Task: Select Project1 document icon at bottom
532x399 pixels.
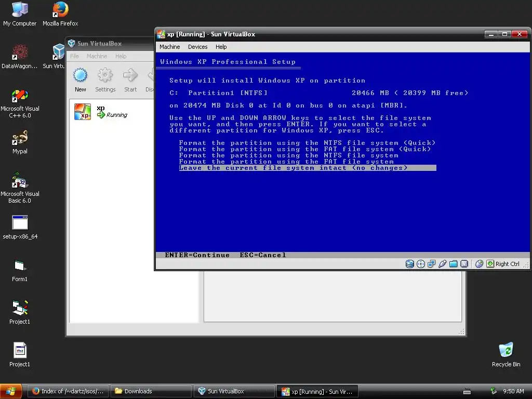Action: click(20, 354)
